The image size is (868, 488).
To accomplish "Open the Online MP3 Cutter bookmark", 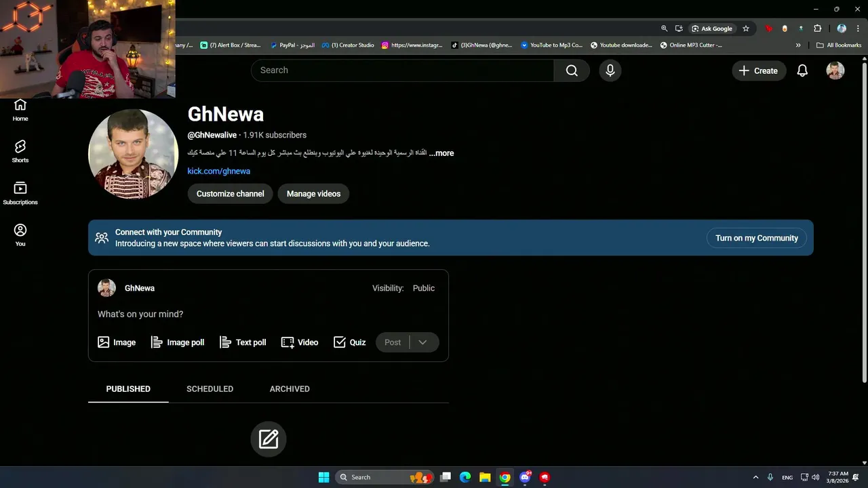I will (691, 45).
